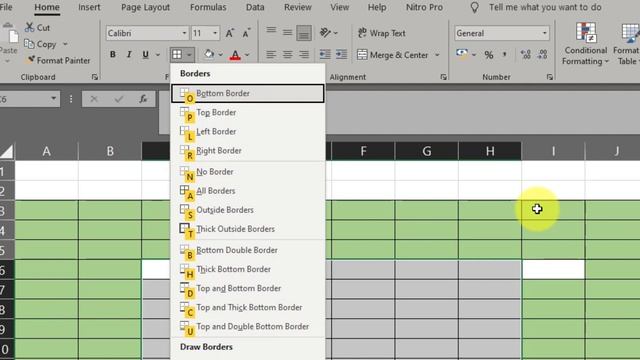This screenshot has width=640, height=360.
Task: Expand the Merge & Center options arrow
Action: coord(437,55)
